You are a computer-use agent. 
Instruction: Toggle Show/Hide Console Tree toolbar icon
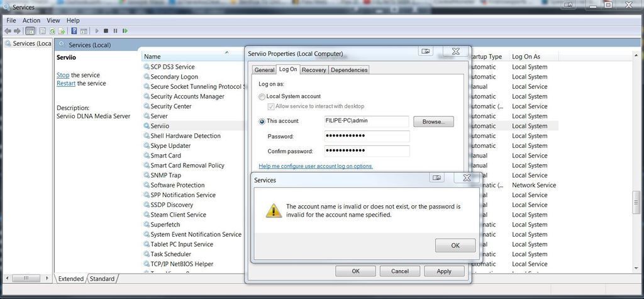pos(30,31)
